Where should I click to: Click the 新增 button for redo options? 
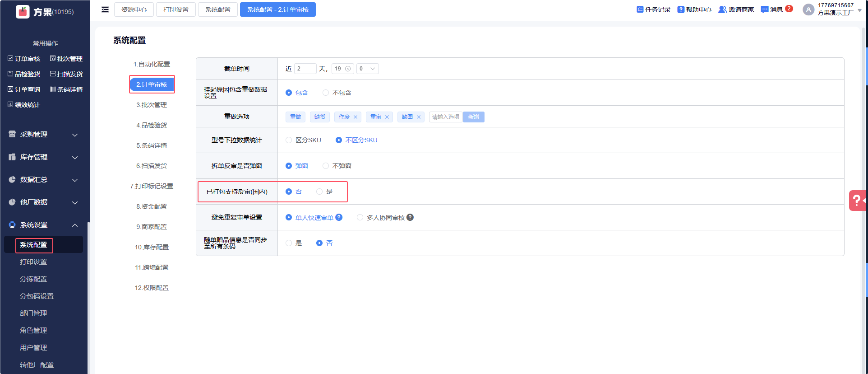473,117
